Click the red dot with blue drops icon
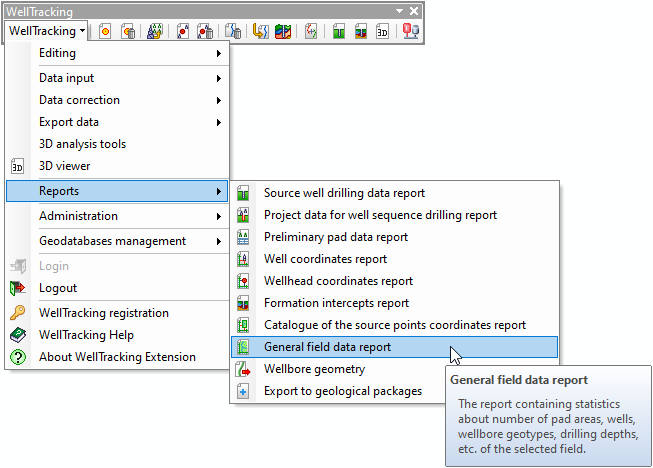Image resolution: width=653 pixels, height=468 pixels. tap(183, 31)
